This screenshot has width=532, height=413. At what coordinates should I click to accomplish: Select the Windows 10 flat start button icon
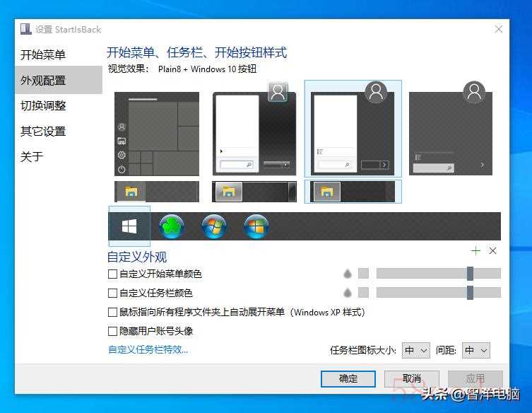129,226
